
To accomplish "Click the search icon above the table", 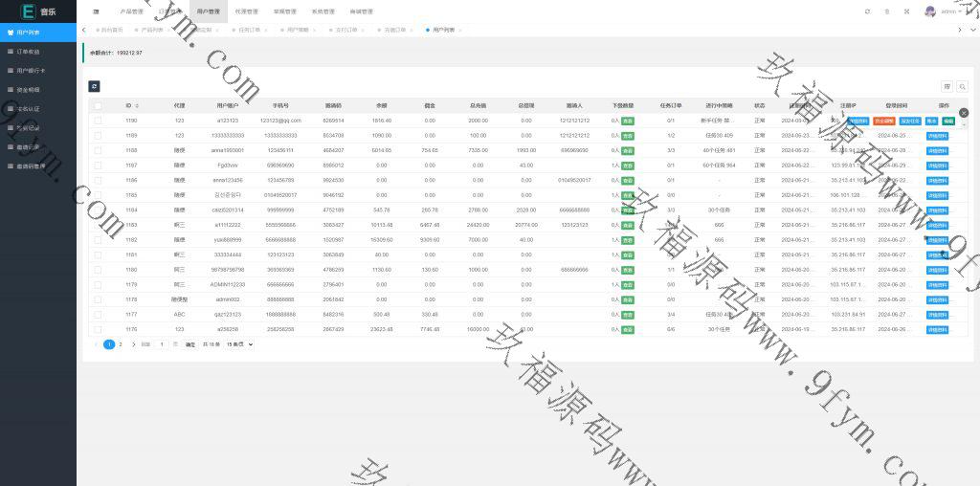I will [x=962, y=86].
